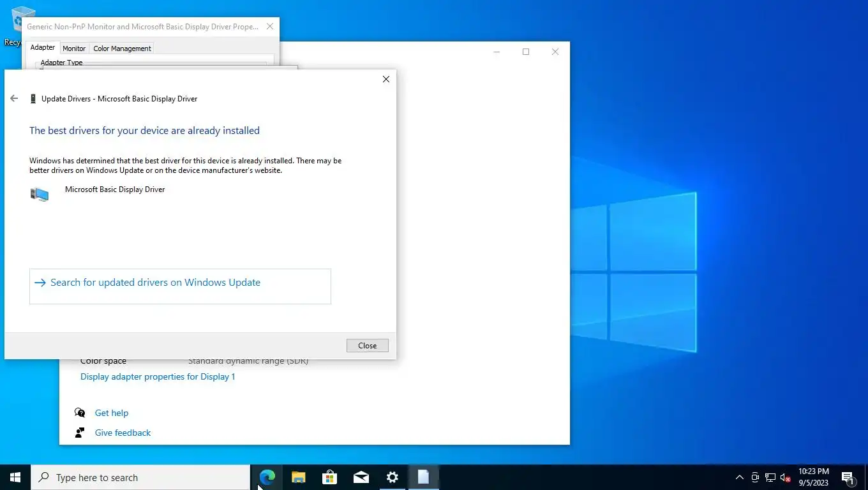Click the Meet Now camera tray icon
This screenshot has height=490, width=868.
pyautogui.click(x=755, y=477)
